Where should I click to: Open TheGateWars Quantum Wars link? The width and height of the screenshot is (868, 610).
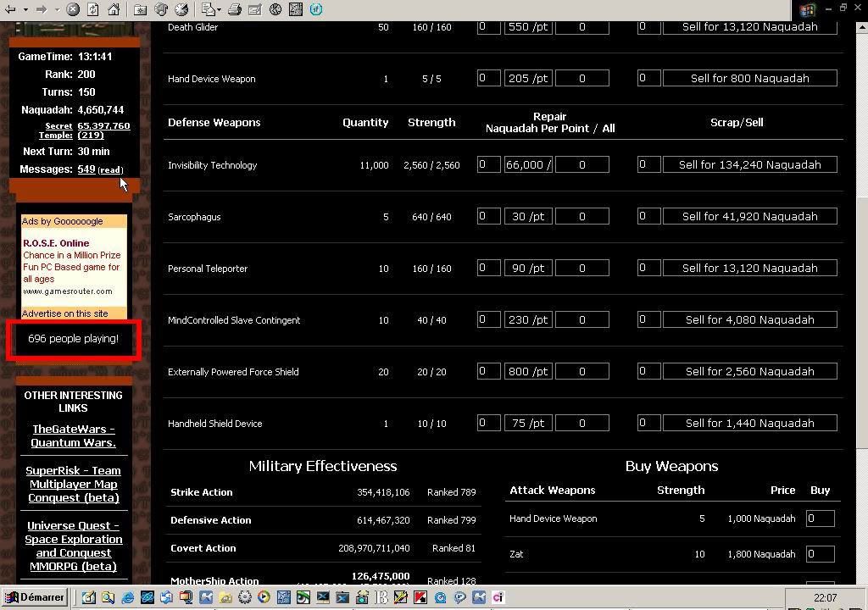(73, 435)
